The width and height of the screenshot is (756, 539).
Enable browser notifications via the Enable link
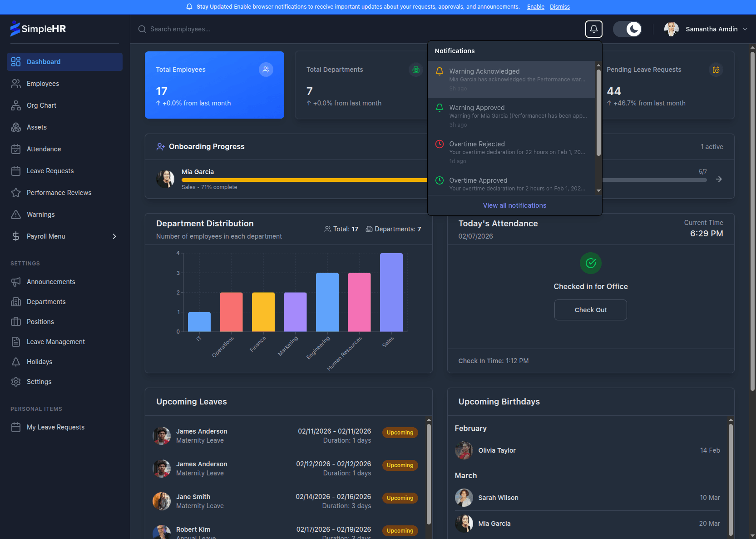(x=535, y=6)
